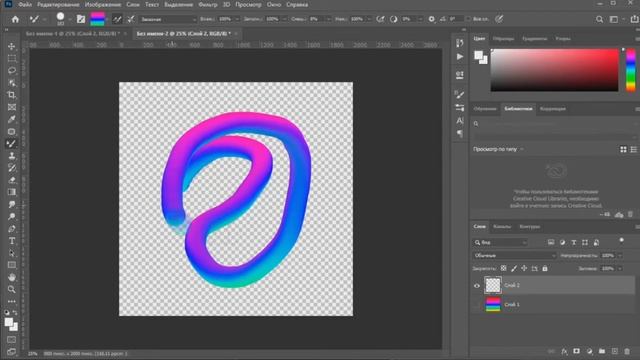Screen dimensions: 640x360
Task: Toggle the pixel layer filter
Action: tap(551, 242)
